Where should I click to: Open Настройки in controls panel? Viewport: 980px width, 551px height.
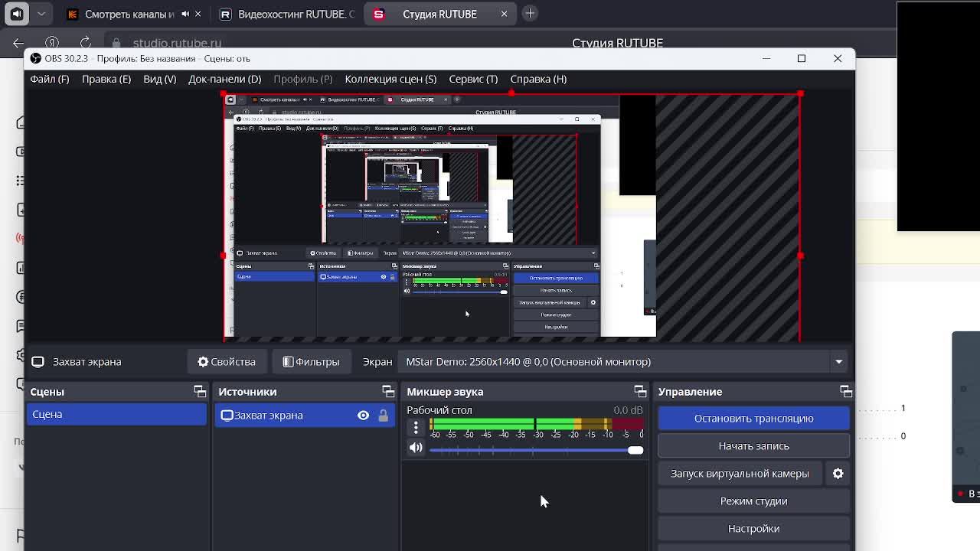(x=753, y=528)
